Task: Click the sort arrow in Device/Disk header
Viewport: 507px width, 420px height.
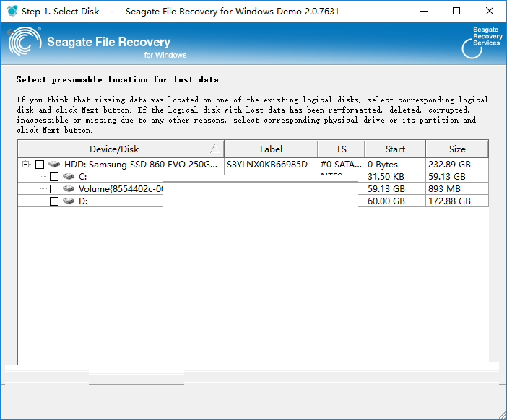Action: 214,149
